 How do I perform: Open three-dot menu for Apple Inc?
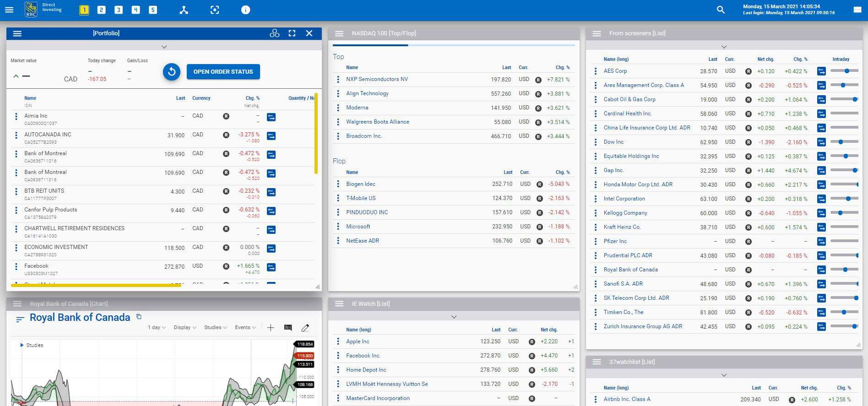tap(338, 341)
